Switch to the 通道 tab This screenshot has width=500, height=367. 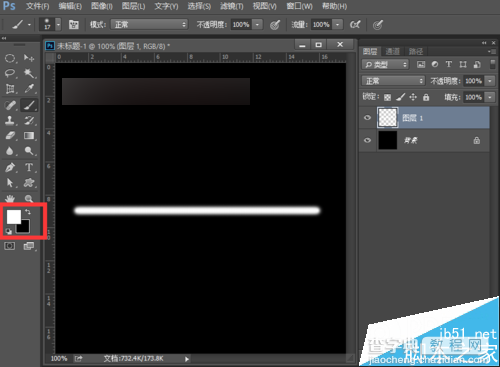click(392, 51)
